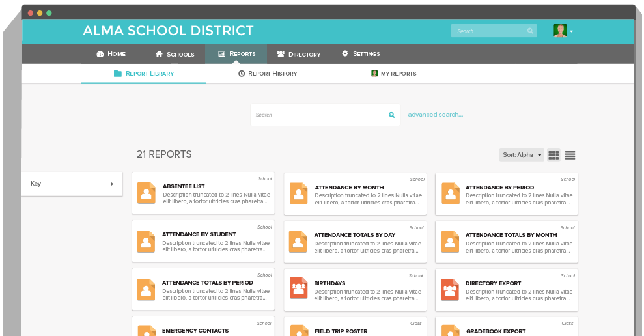Click the Home dashboard gauge icon
The image size is (644, 336).
[100, 54]
